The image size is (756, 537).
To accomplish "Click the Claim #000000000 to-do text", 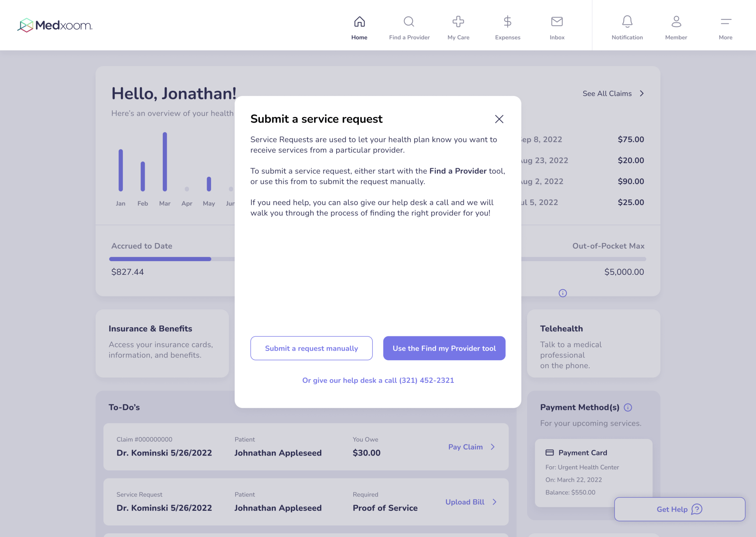I will point(144,440).
